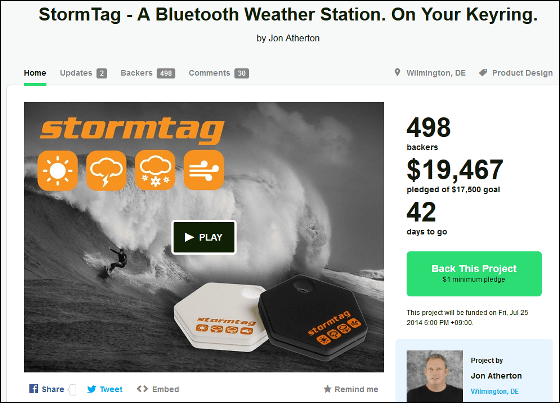Play the StormTag video
The height and width of the screenshot is (403, 560).
[204, 238]
